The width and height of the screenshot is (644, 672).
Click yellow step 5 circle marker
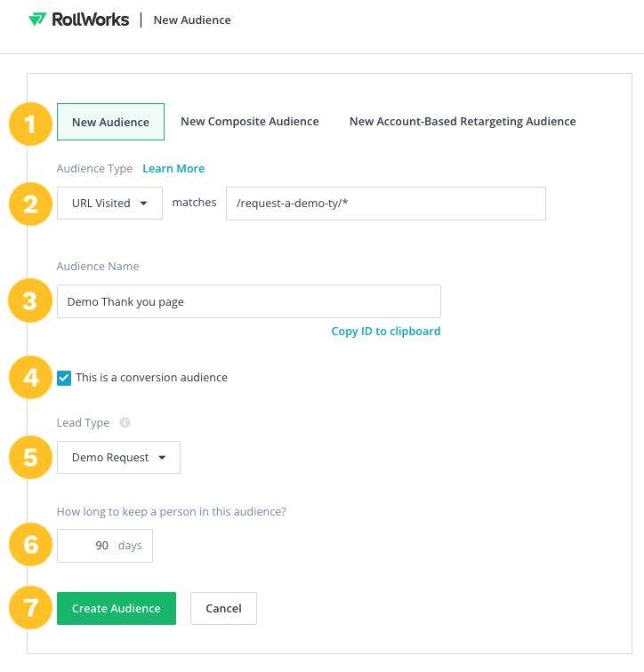(x=30, y=457)
